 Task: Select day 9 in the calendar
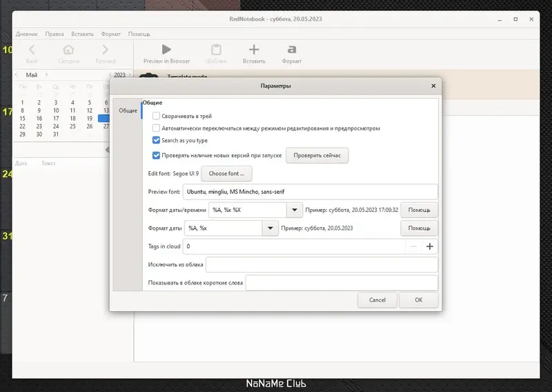click(39, 110)
